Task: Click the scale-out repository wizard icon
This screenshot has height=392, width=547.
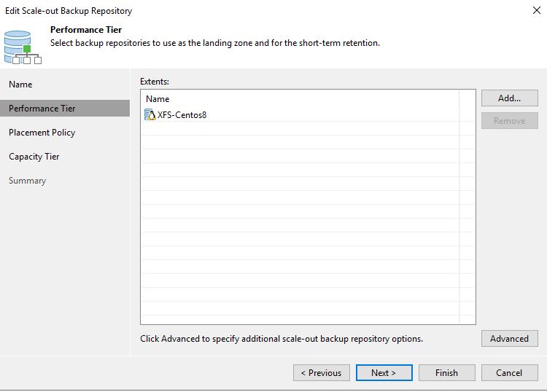Action: 23,47
